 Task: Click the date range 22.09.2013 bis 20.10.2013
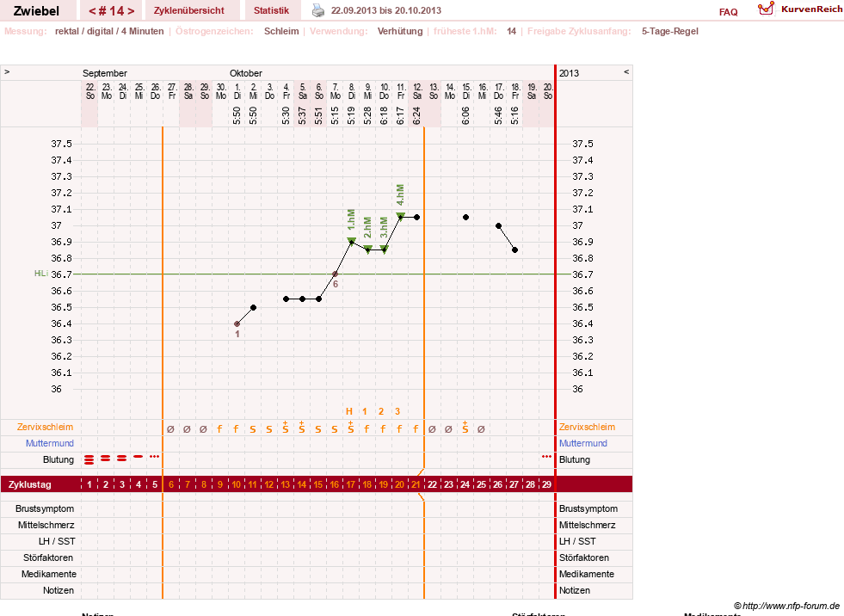pos(386,10)
